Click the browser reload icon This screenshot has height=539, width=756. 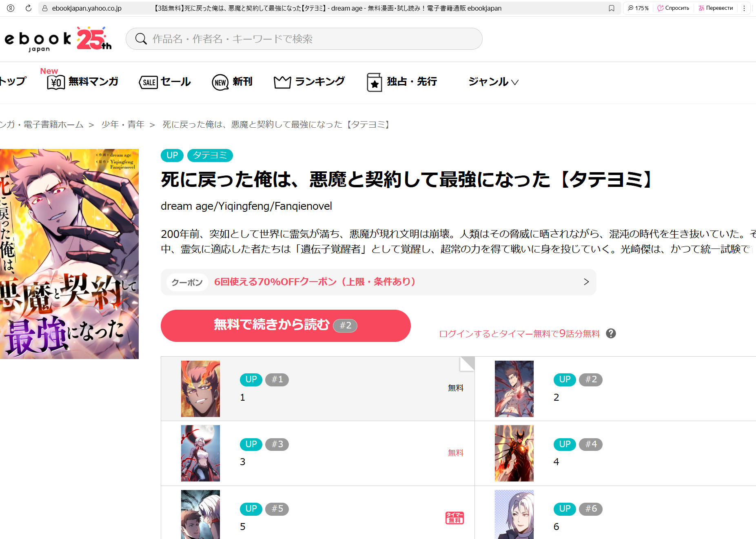coord(28,8)
